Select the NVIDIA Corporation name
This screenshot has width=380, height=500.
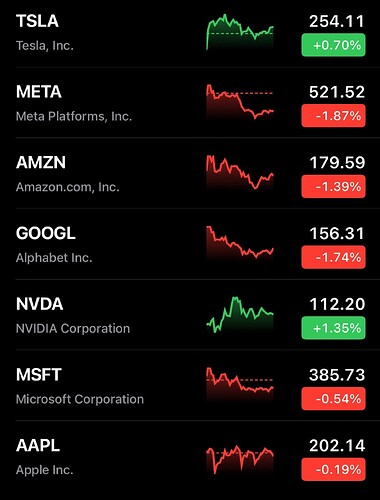[x=73, y=329]
